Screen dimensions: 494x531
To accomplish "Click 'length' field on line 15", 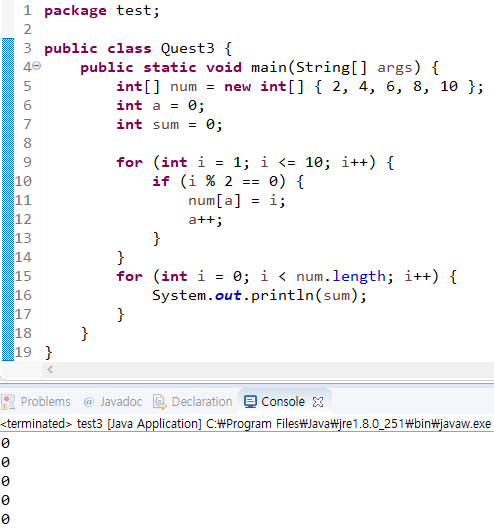I will [359, 276].
